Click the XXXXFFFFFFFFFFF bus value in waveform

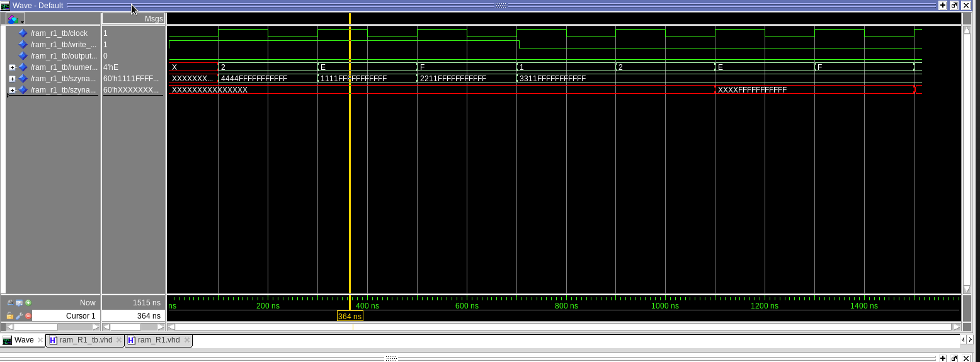[x=752, y=90]
